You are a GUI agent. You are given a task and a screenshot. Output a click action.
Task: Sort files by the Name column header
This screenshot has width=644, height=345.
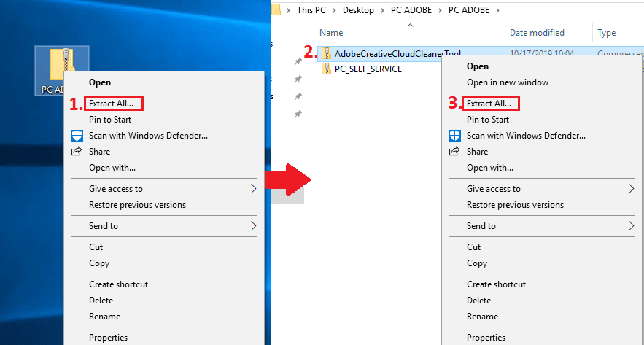332,33
